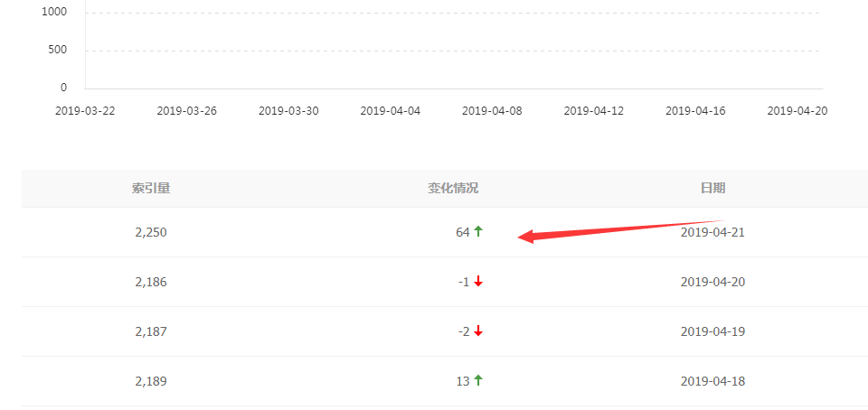868x410 pixels.
Task: Select date 2019-04-18 in table
Action: 713,381
